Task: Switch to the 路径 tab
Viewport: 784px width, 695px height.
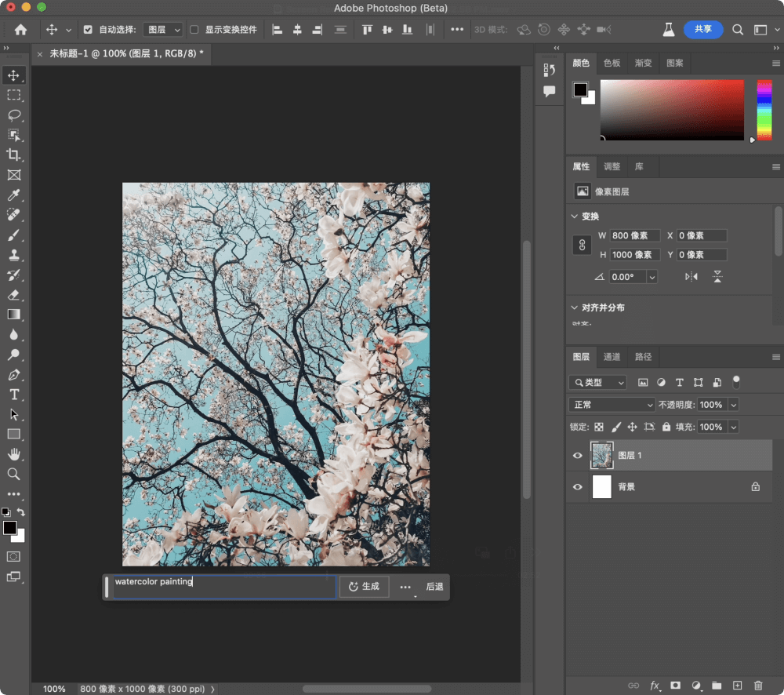Action: point(643,357)
